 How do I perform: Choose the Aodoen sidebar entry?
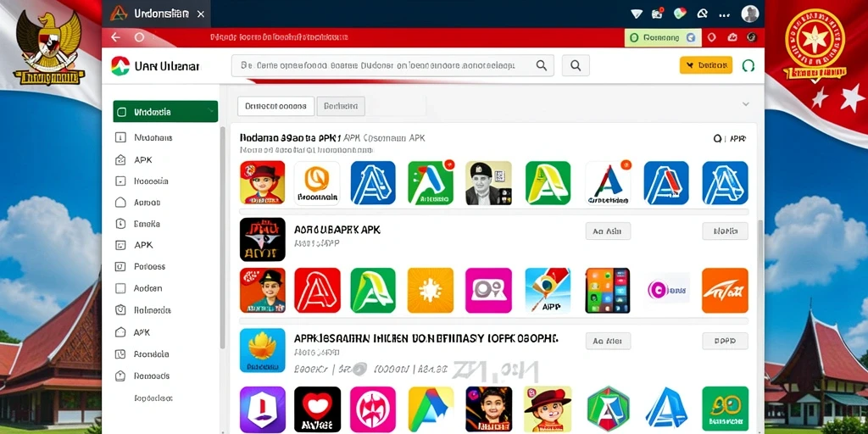click(x=147, y=288)
